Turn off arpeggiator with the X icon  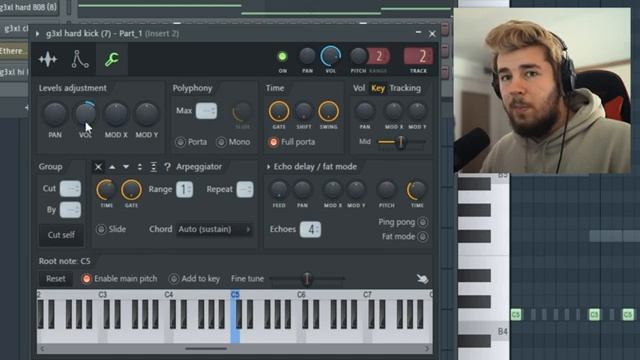[x=98, y=167]
